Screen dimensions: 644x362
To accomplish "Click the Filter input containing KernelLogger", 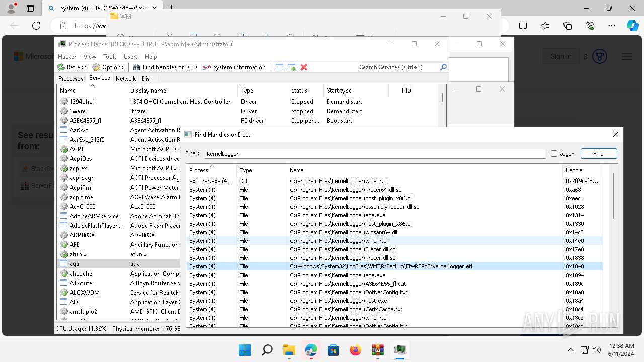I will pyautogui.click(x=375, y=154).
